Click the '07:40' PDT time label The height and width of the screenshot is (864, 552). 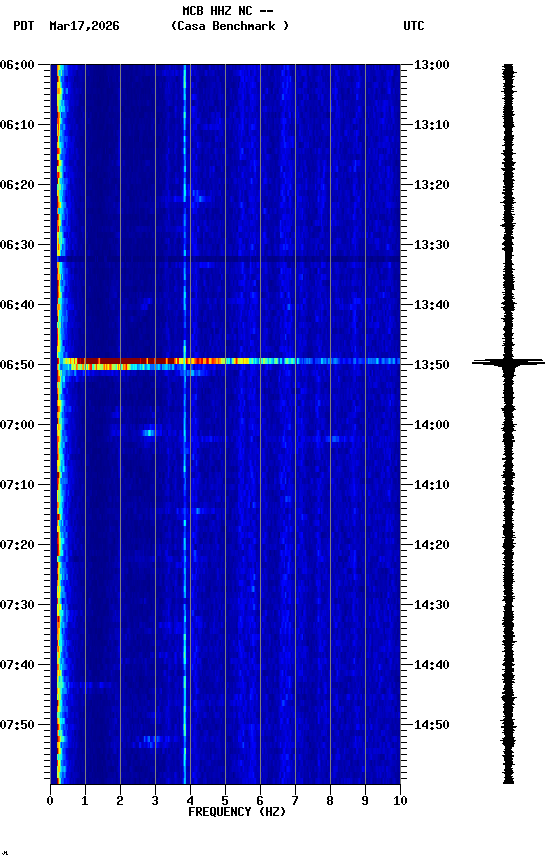(17, 665)
